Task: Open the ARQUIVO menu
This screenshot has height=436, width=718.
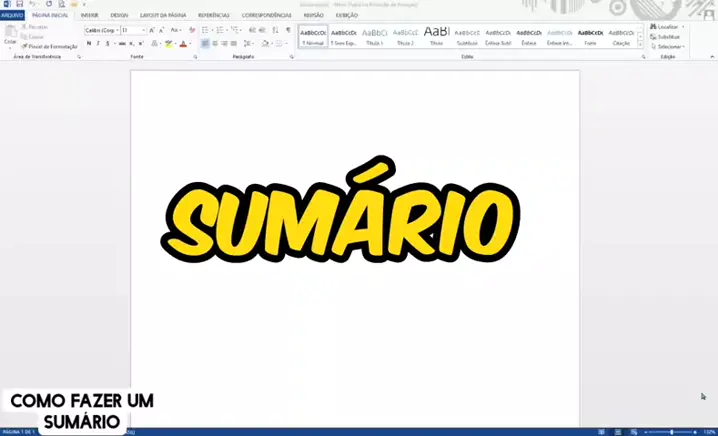Action: point(12,16)
